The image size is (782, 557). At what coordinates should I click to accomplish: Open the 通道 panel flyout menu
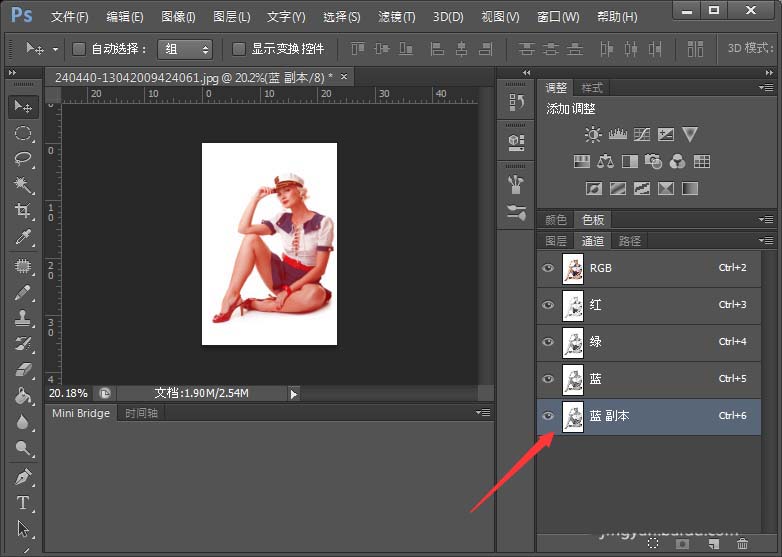click(766, 241)
